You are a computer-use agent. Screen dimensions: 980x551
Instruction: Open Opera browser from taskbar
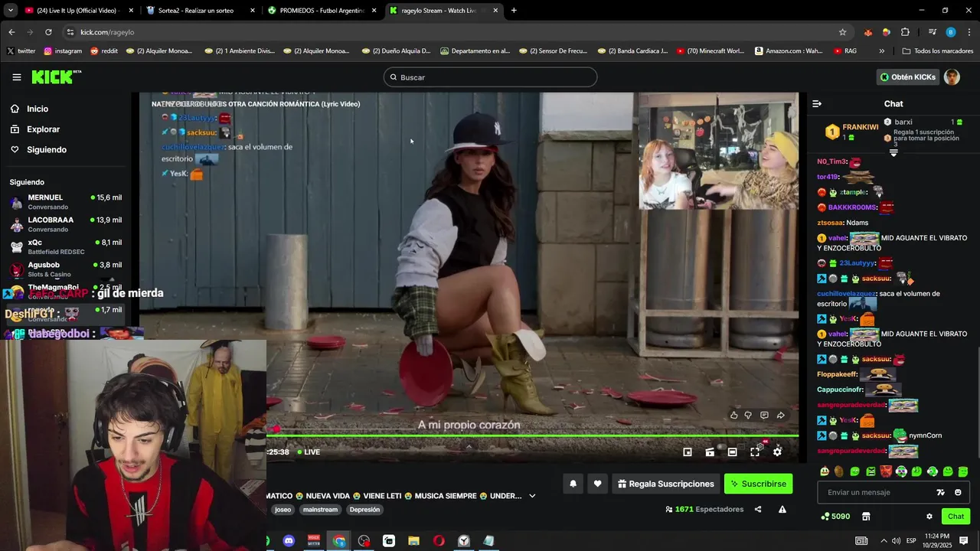tap(439, 541)
